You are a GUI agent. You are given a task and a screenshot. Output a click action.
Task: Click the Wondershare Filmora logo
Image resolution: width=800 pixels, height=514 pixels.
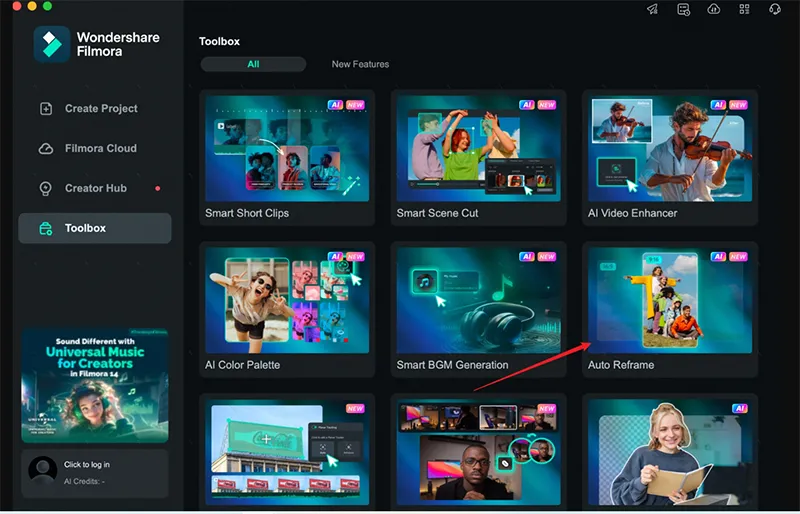click(x=52, y=44)
